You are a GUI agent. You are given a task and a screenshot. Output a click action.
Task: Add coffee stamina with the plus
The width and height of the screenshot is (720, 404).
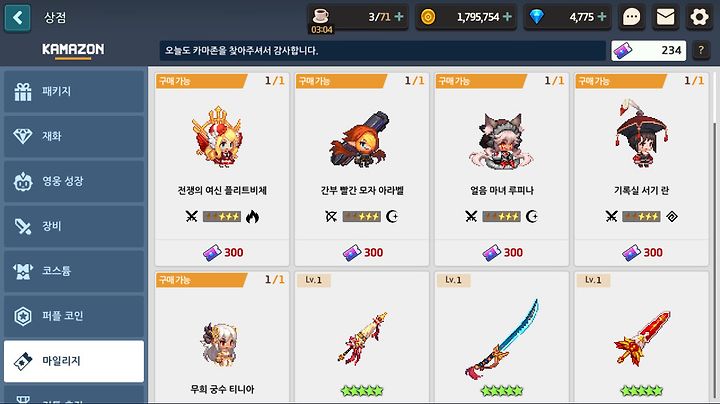[399, 17]
